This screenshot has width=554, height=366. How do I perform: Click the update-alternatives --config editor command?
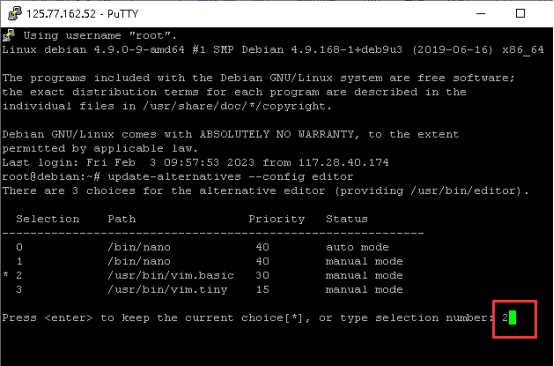(230, 177)
